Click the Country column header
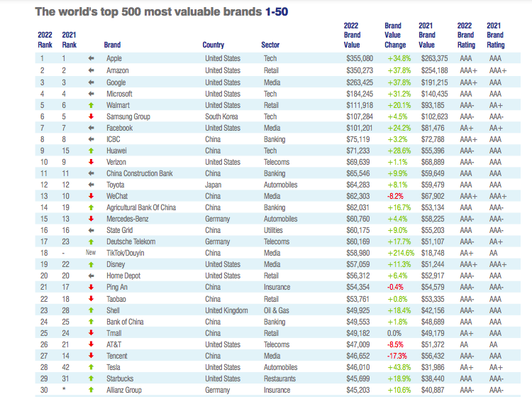532x397 pixels. tap(214, 45)
